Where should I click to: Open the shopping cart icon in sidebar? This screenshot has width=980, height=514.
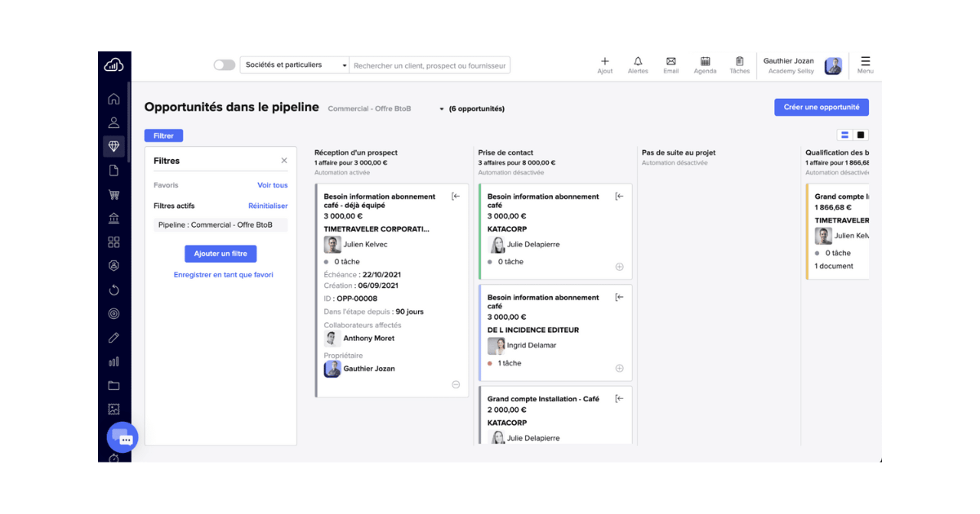point(114,194)
